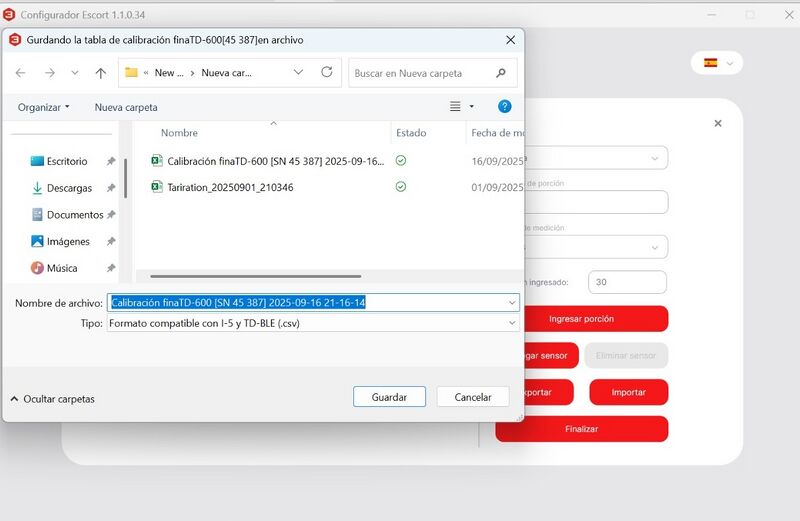This screenshot has width=800, height=521.
Task: Click the 'Ingresar porción' red button
Action: [596, 319]
